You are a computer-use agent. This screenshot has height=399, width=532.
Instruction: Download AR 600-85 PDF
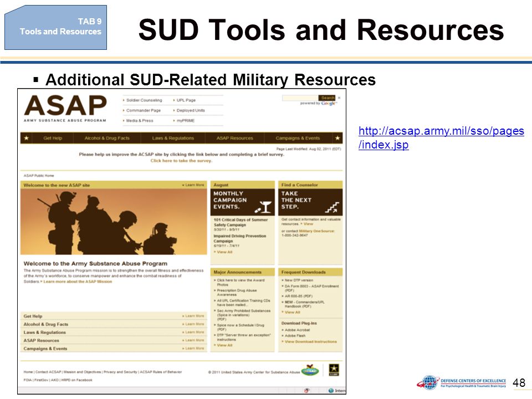(298, 296)
